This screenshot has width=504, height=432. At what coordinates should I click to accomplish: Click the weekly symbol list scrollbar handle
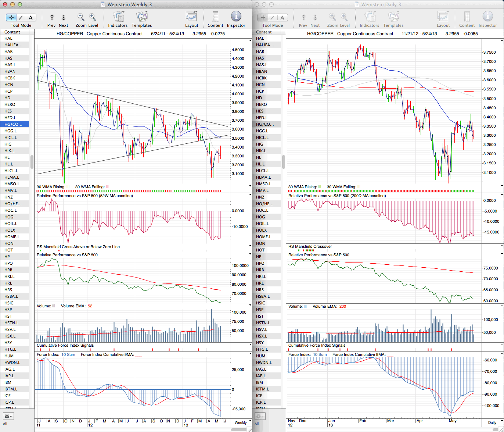[x=32, y=161]
